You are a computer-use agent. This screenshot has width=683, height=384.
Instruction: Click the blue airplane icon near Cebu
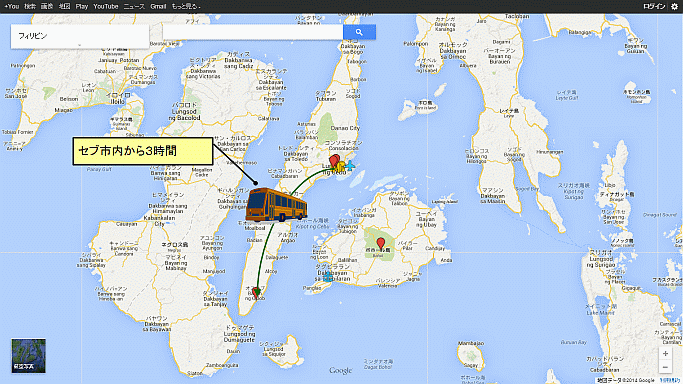click(350, 166)
